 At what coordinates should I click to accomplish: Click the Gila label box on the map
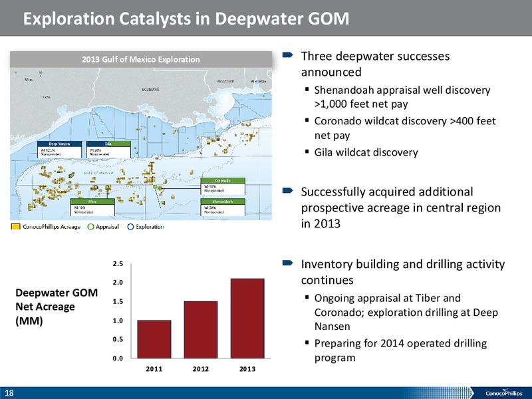pyautogui.click(x=108, y=149)
